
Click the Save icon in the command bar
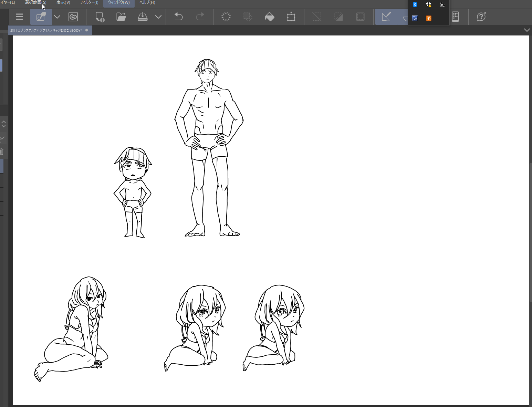(143, 17)
